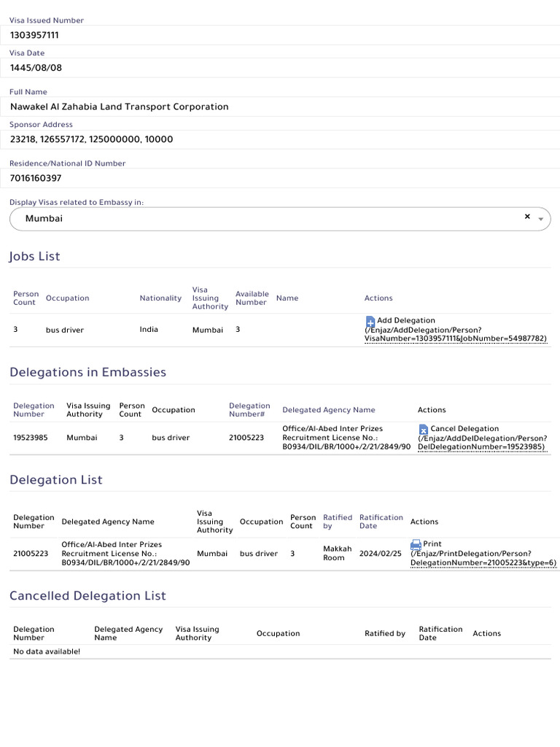Click the Full Name field
560x747 pixels.
[x=280, y=107]
